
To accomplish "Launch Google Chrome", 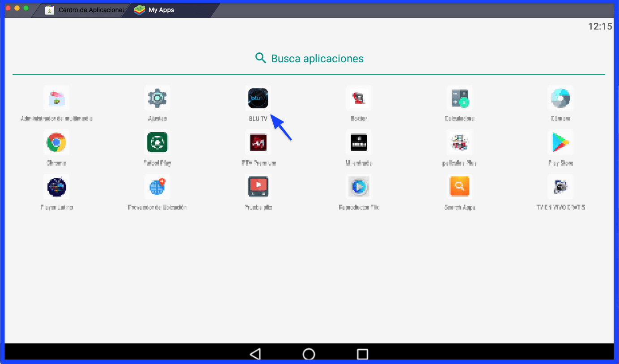I will [56, 142].
